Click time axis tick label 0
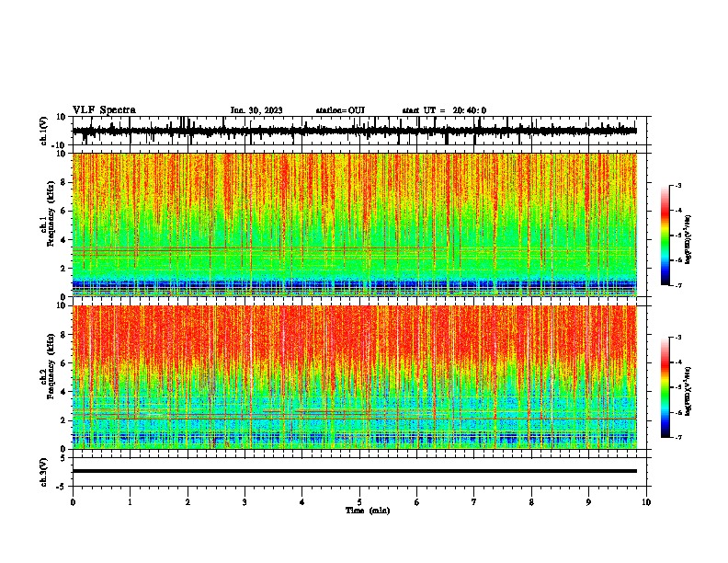 (x=73, y=502)
